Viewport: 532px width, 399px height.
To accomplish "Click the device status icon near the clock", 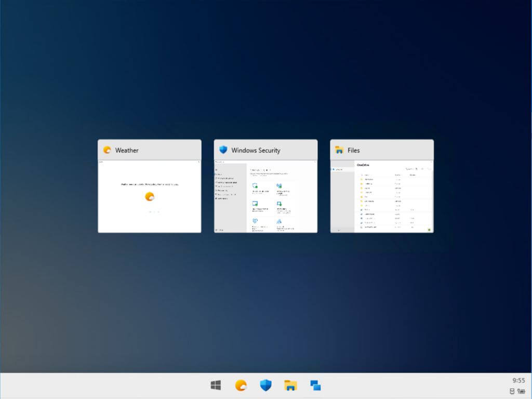I will [x=512, y=392].
